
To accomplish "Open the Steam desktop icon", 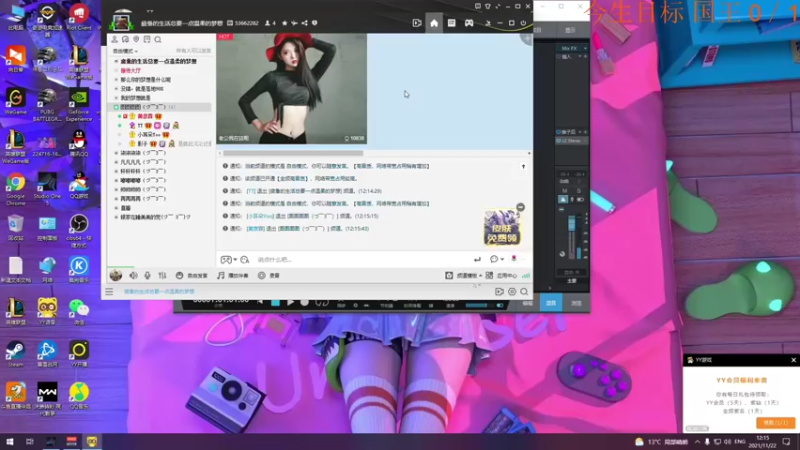I will [15, 354].
